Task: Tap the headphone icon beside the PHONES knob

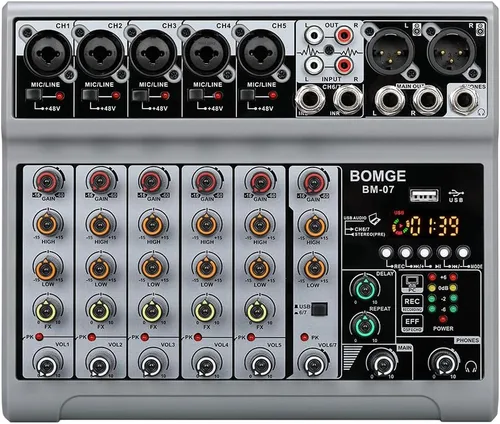Action: coord(471,367)
